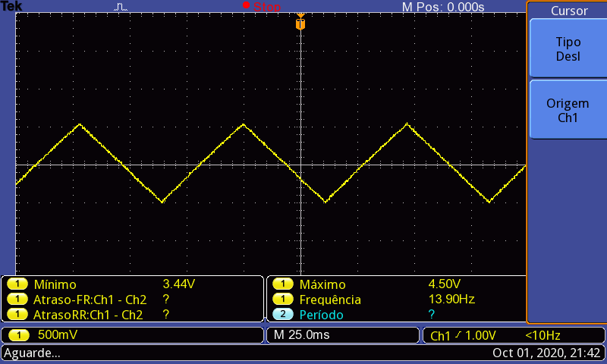Click the orange trigger position marker
607x364 pixels.
[300, 22]
